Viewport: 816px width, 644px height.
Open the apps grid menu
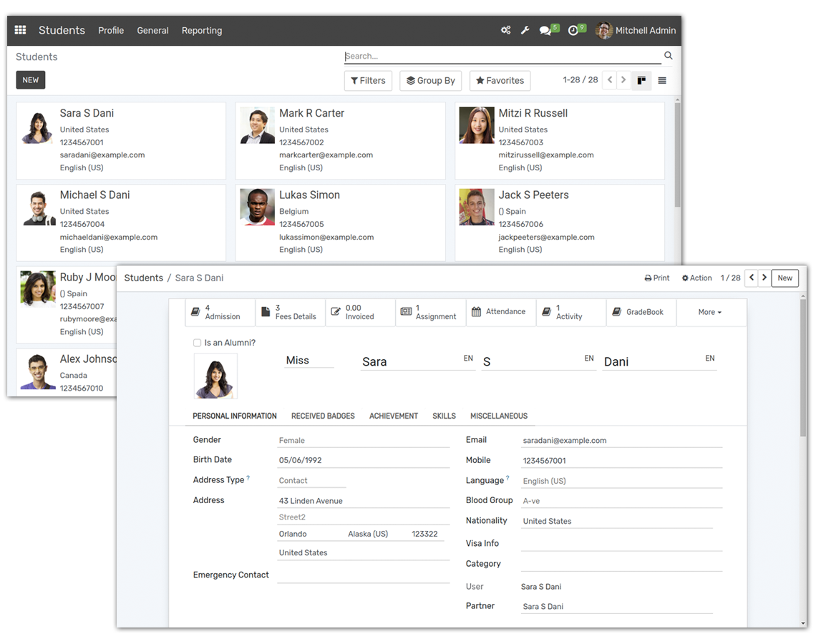(19, 30)
